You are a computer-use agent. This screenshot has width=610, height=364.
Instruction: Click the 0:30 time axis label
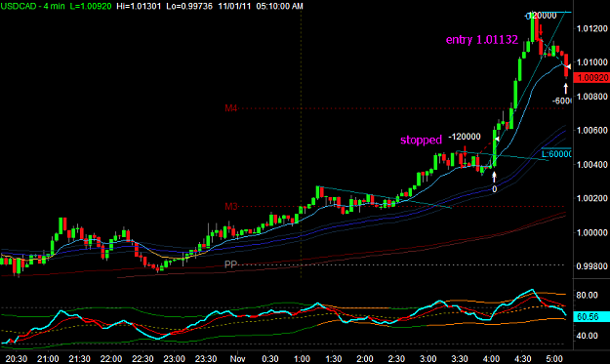coord(270,358)
